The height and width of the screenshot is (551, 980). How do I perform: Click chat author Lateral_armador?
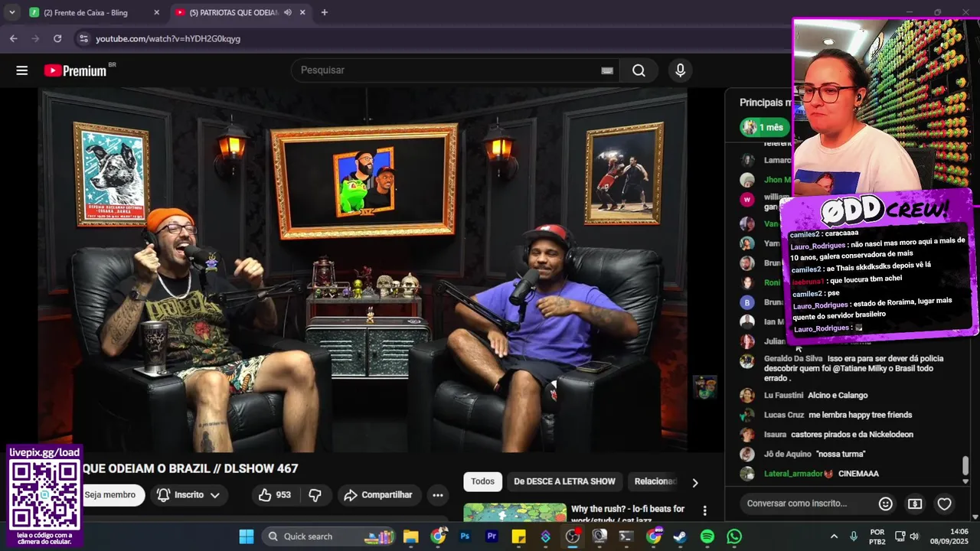[x=793, y=474]
